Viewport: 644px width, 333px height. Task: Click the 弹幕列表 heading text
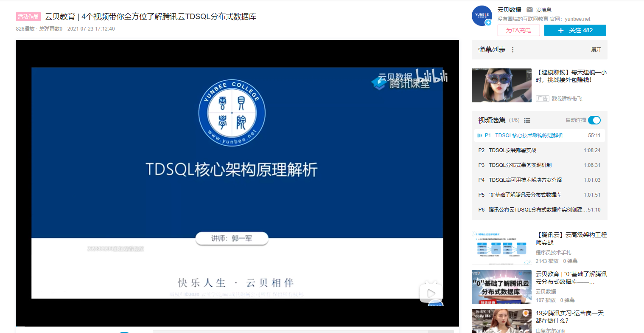pyautogui.click(x=492, y=50)
